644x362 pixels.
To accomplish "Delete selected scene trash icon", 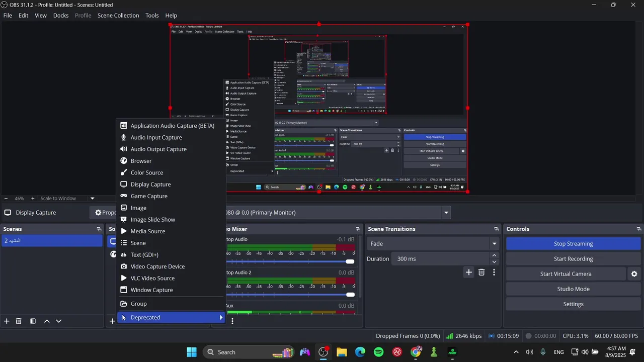I will click(19, 321).
